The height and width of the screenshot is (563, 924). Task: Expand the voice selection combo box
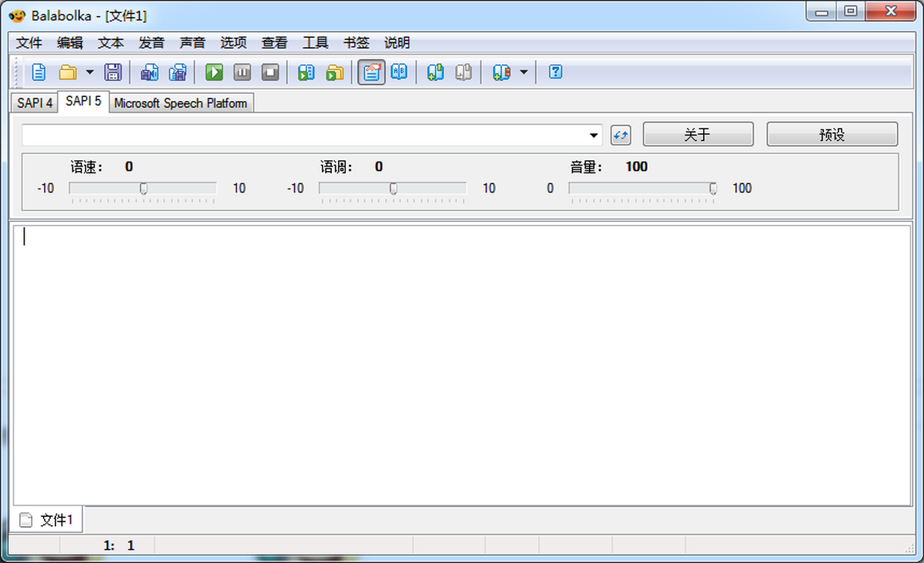click(594, 136)
